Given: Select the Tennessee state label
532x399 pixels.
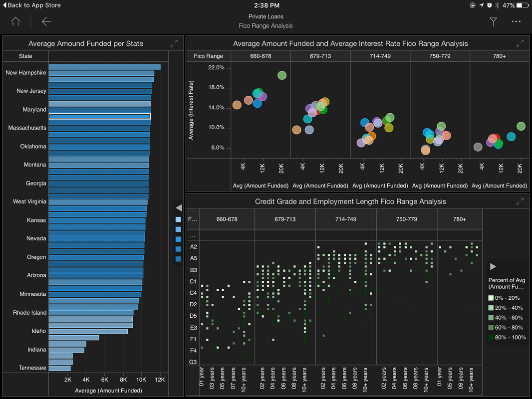Looking at the screenshot, I should click(x=32, y=368).
